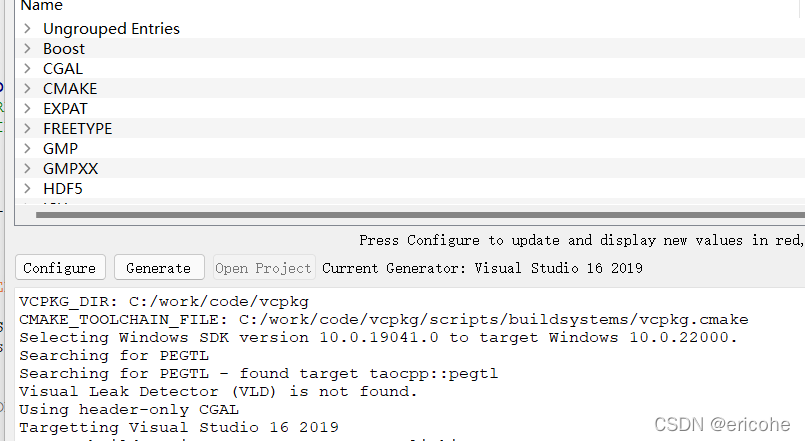Select the Ungrouped Entries row label
The width and height of the screenshot is (805, 441).
coord(111,29)
